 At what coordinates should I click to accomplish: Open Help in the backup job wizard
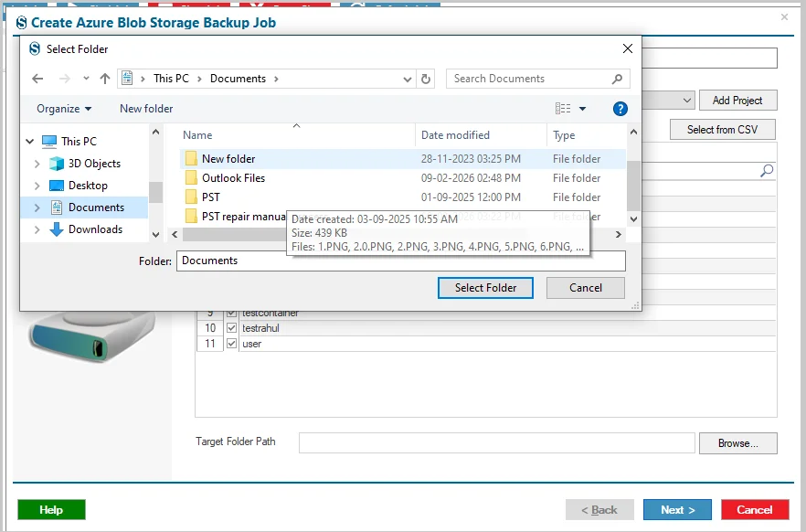click(51, 510)
